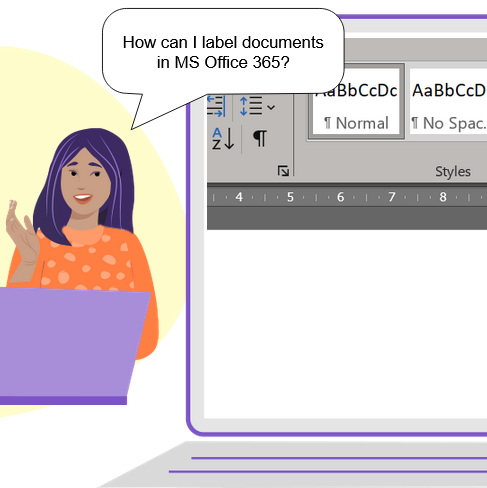487x488 pixels.
Task: Click the ruler at mark 5
Action: 290,197
